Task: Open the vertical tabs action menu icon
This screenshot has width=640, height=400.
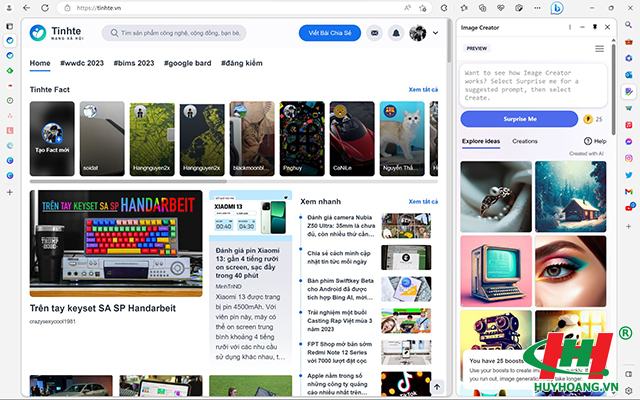Action: pyautogui.click(x=9, y=26)
